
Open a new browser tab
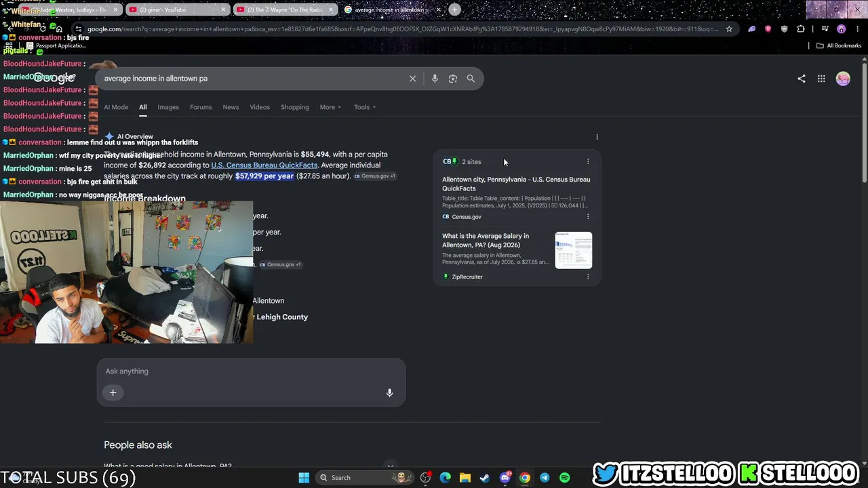coord(454,9)
